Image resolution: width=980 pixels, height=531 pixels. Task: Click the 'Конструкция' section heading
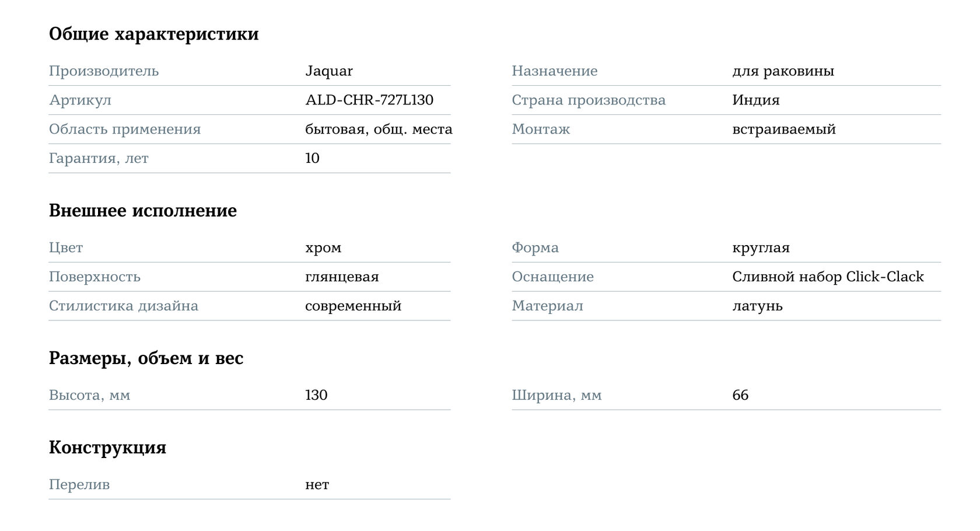coord(107,448)
